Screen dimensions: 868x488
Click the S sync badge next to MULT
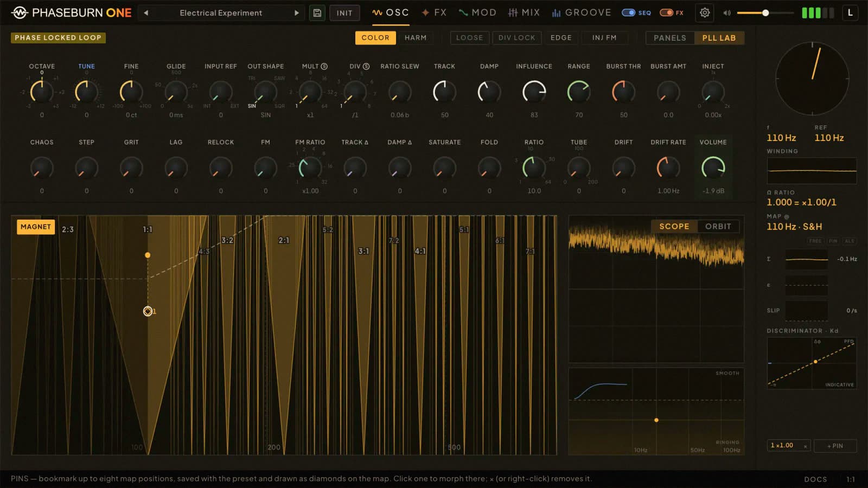[324, 66]
